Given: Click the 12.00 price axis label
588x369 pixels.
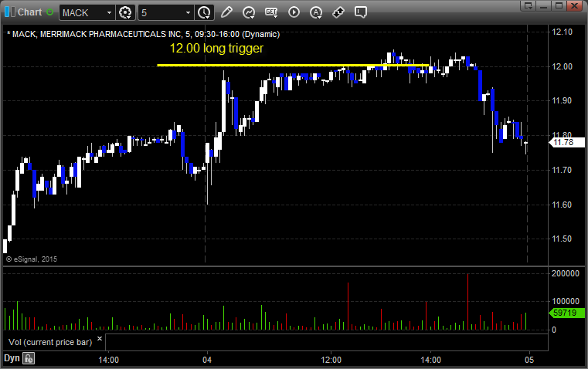Looking at the screenshot, I should coord(563,66).
